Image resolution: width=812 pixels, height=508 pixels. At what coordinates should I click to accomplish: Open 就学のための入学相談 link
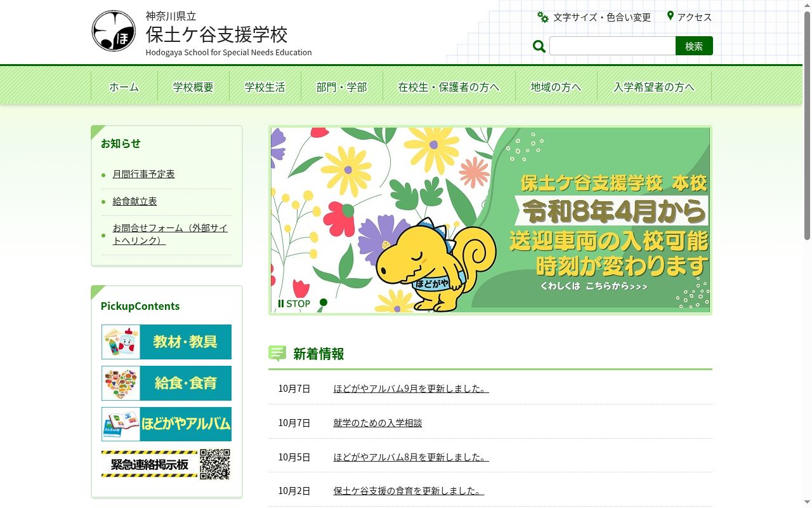tap(377, 423)
